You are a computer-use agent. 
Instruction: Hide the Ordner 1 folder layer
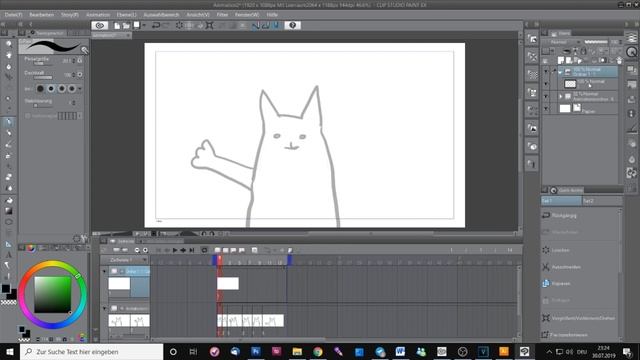[546, 72]
